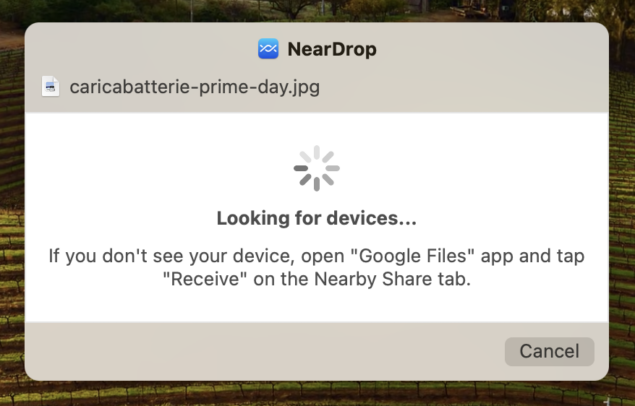Click the wallpaper trees above the dialog
This screenshot has width=635, height=406.
pos(316,10)
